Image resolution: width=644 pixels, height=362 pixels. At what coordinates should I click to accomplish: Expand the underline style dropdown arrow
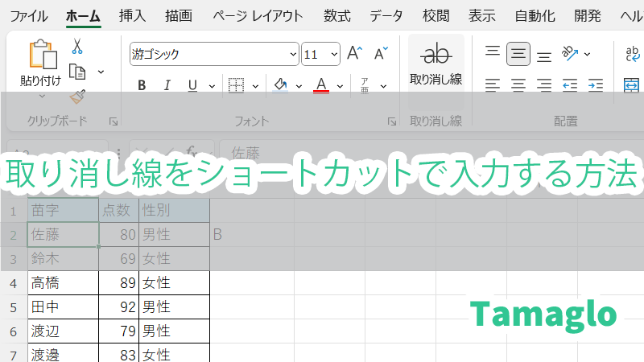[x=211, y=85]
